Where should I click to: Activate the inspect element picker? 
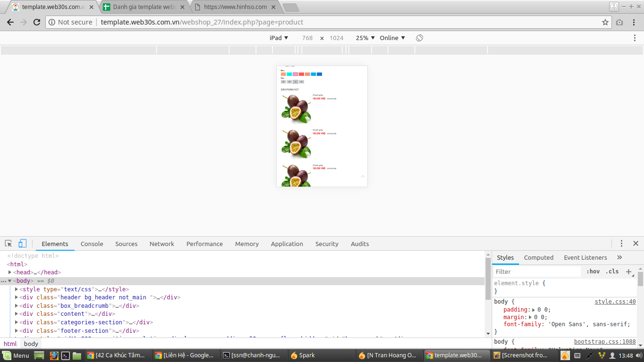pyautogui.click(x=8, y=244)
